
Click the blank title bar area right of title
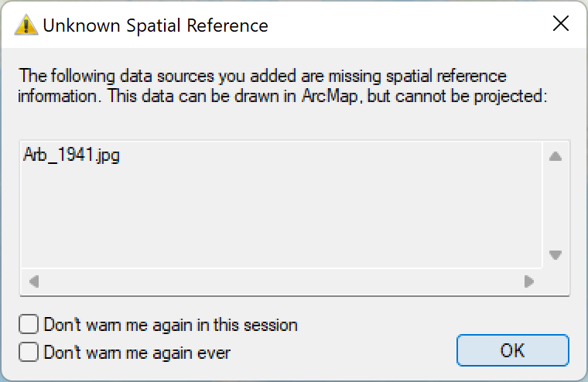pyautogui.click(x=402, y=26)
